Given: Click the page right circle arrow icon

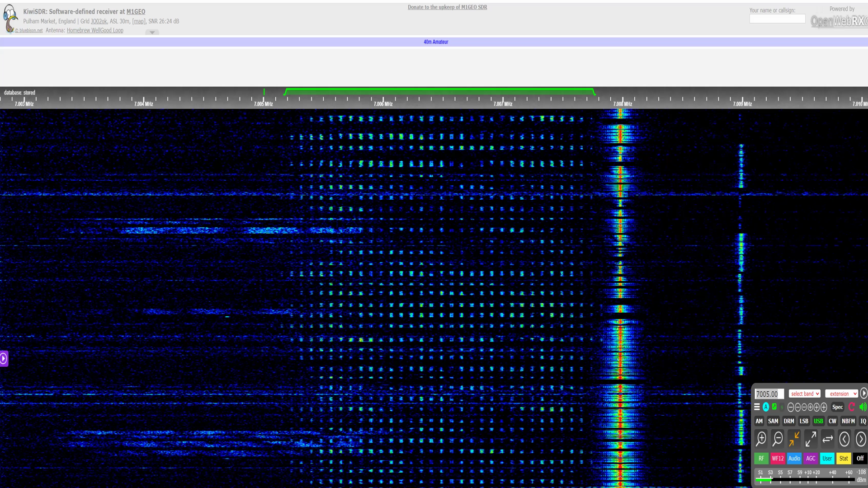Looking at the screenshot, I should click(x=861, y=439).
